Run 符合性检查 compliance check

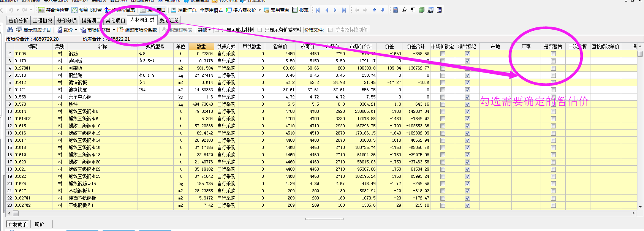(54, 10)
